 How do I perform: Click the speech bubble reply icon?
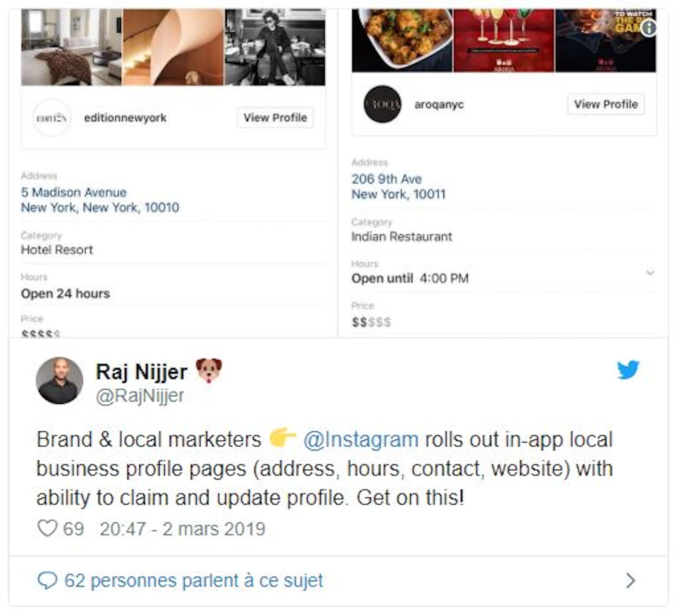(x=47, y=581)
